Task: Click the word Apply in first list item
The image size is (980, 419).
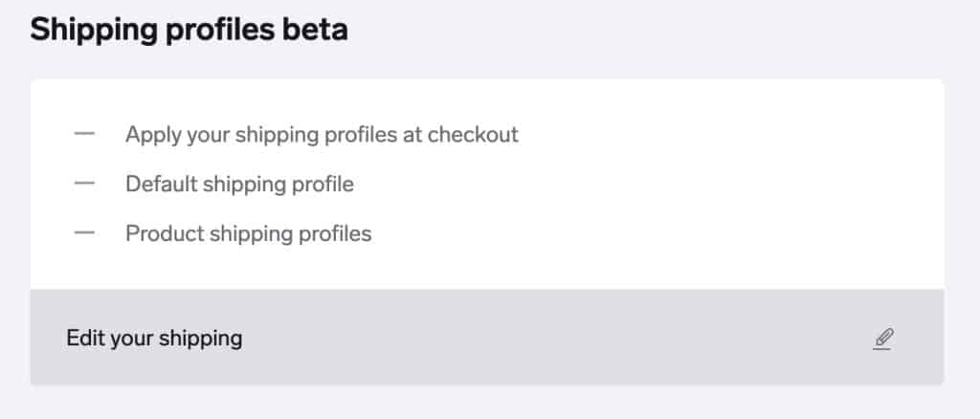Action: (150, 135)
